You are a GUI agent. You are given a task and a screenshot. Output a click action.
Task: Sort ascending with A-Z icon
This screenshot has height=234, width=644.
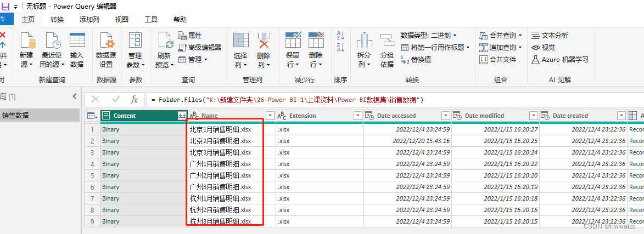coord(341,35)
